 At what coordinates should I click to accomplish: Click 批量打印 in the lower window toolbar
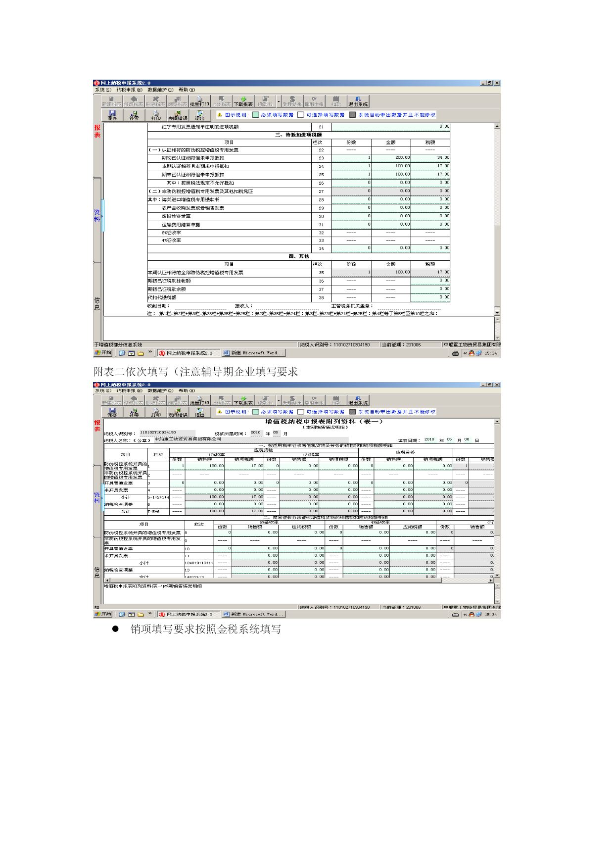pyautogui.click(x=199, y=400)
